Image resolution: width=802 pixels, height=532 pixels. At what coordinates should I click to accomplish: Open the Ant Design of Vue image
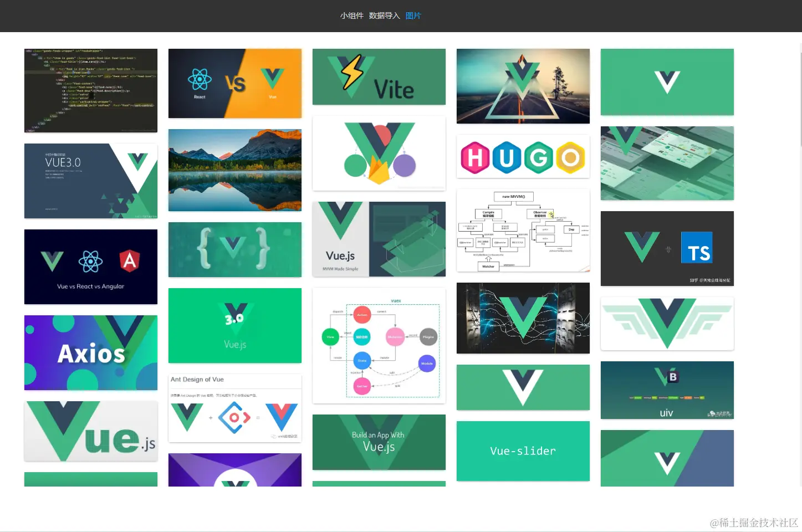235,408
